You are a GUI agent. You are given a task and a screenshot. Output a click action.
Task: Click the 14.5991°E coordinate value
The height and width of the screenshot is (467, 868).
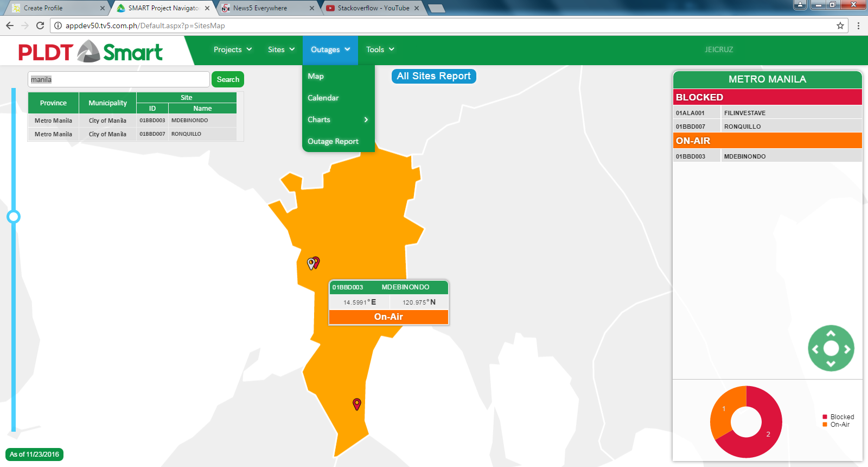click(360, 302)
